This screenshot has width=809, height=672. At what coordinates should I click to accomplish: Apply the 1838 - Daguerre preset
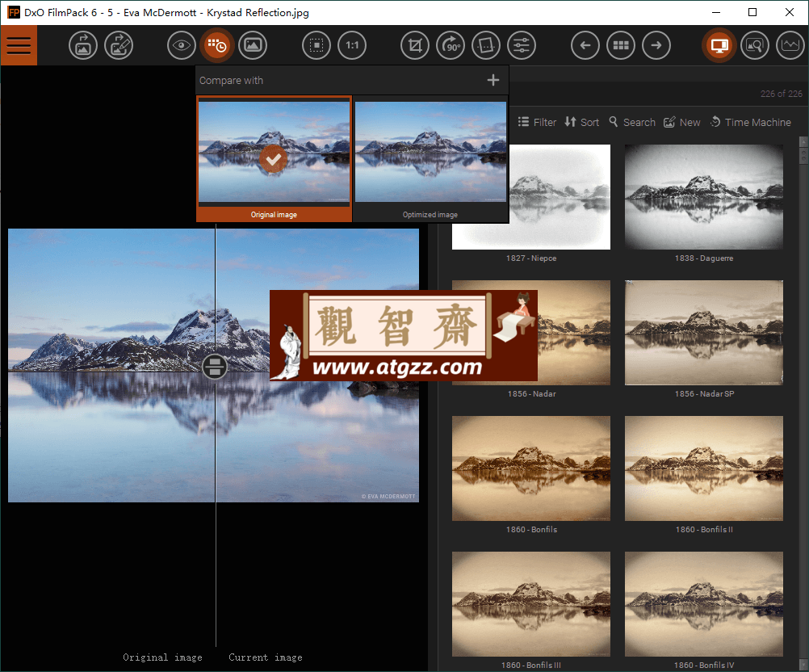(704, 197)
